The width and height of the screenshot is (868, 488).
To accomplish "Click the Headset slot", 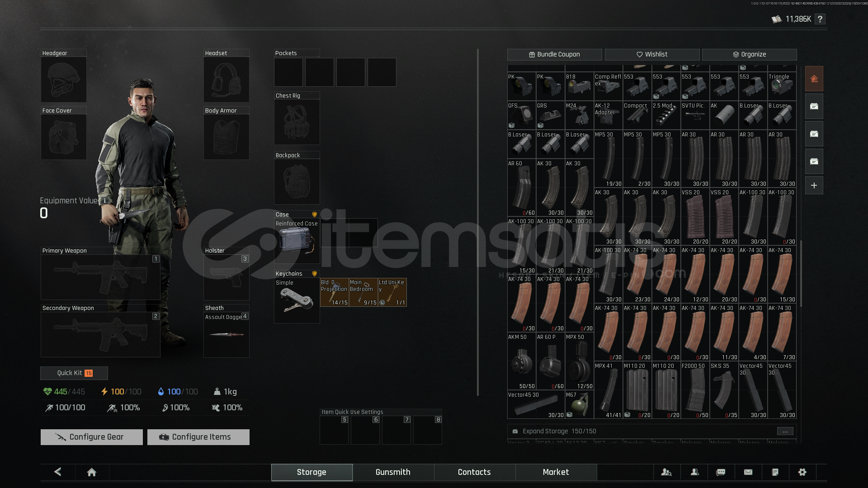I will coord(226,80).
